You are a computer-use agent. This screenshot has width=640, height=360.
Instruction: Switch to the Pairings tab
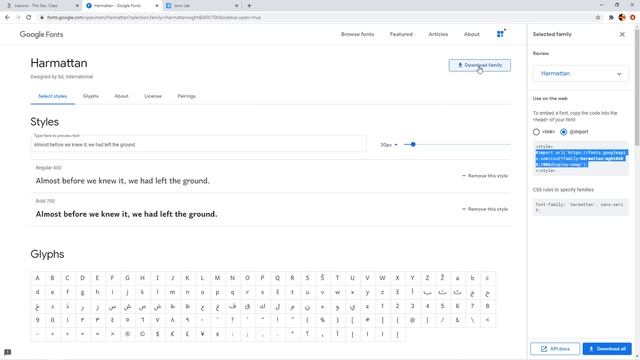point(186,96)
